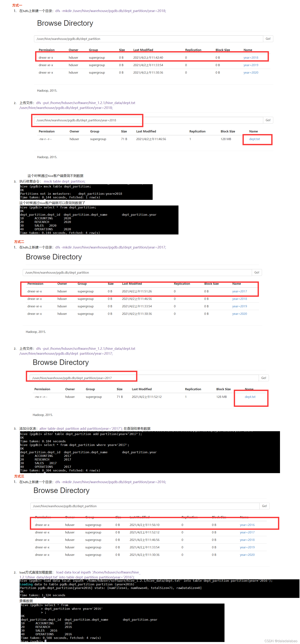Click -rw-r--r-- permission of dept.txt modified 11:46:56
This screenshot has height=644, width=300.
click(45, 139)
